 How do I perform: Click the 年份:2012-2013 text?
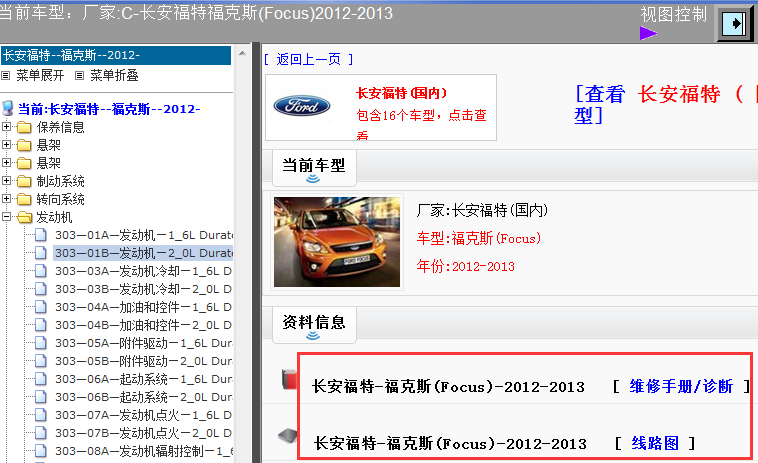[466, 266]
